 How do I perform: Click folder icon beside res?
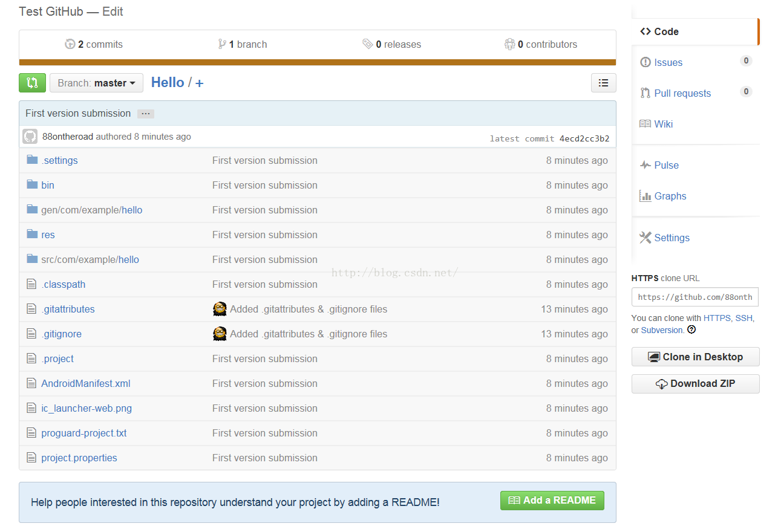pyautogui.click(x=32, y=234)
